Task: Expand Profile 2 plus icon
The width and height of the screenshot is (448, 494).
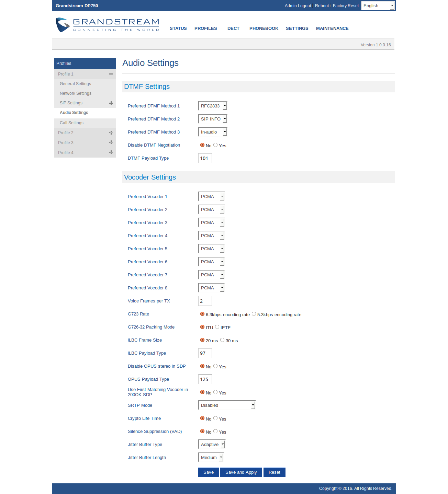Action: pyautogui.click(x=111, y=133)
